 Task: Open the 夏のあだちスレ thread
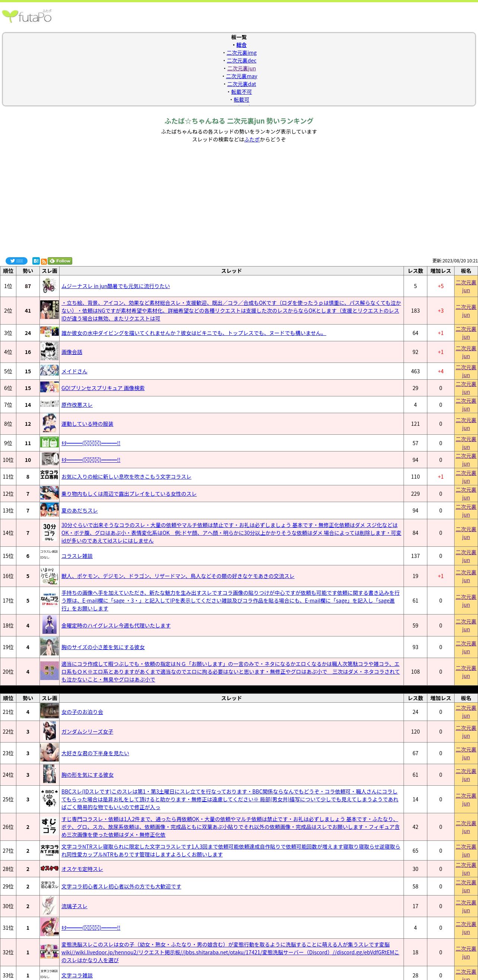80,511
